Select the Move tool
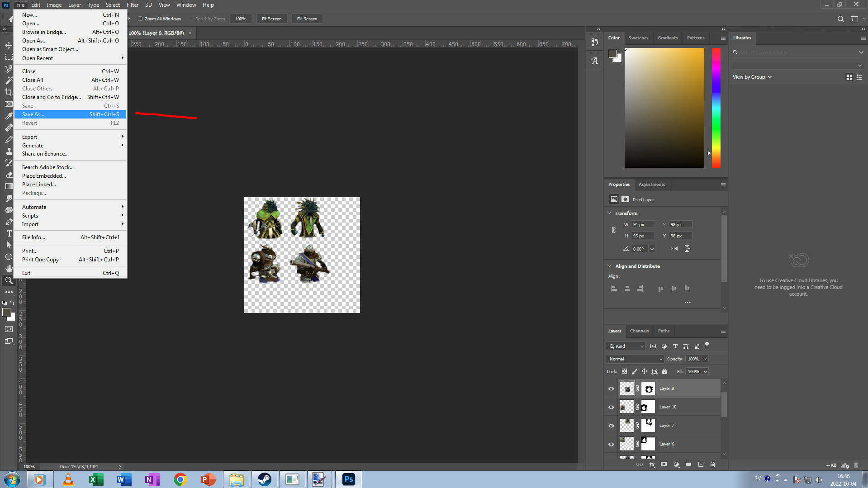Image resolution: width=868 pixels, height=488 pixels. (9, 45)
